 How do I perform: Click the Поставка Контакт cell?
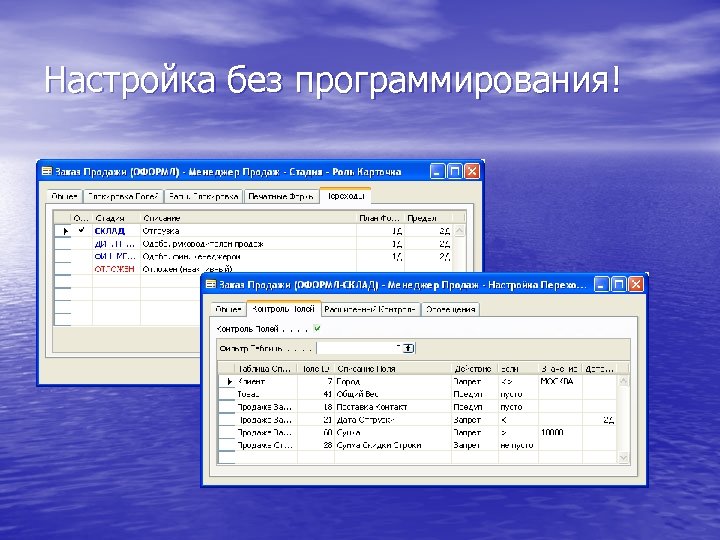393,407
